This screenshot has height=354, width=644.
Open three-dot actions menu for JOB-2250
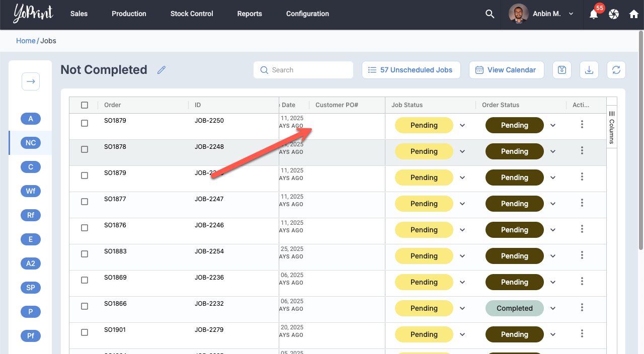pyautogui.click(x=582, y=124)
